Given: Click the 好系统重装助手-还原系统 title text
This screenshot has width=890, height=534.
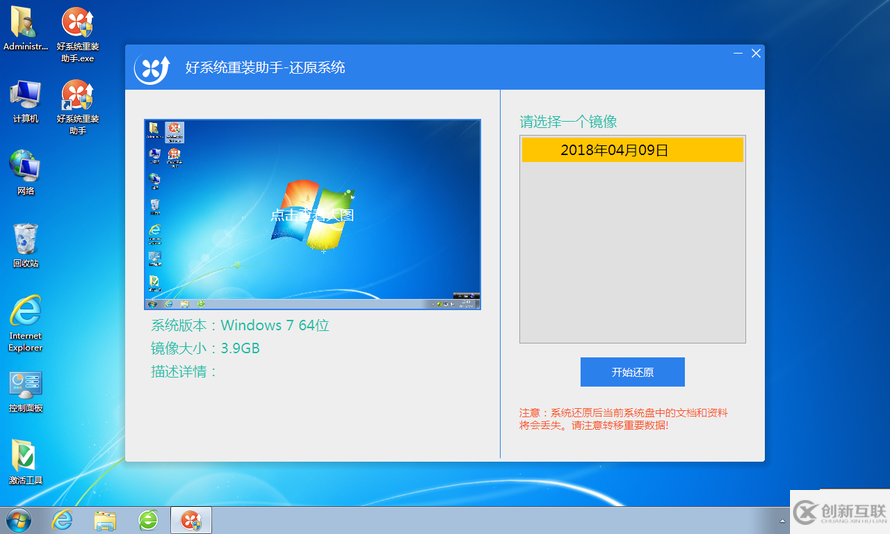Looking at the screenshot, I should click(x=265, y=68).
